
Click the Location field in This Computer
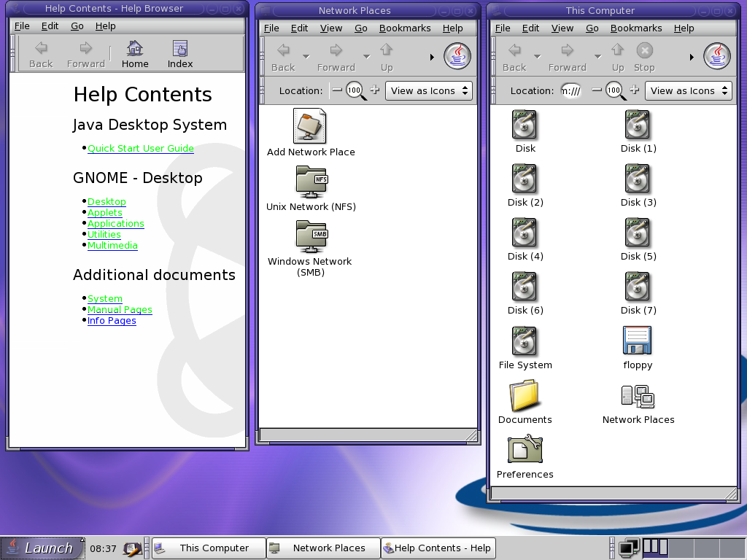(570, 90)
